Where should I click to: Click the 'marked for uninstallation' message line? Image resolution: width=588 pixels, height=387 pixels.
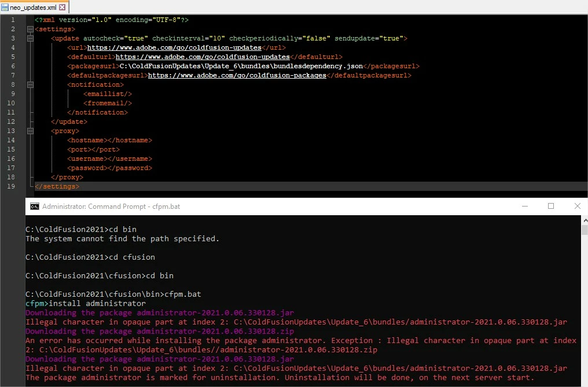click(x=280, y=378)
